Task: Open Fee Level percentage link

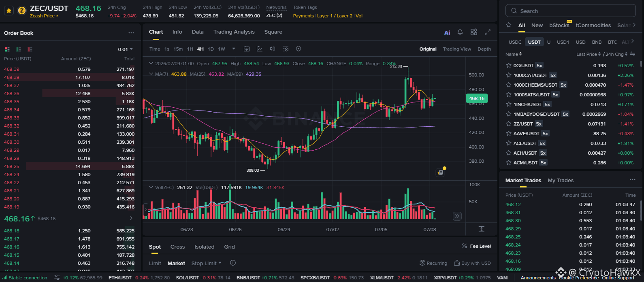Action: tap(476, 246)
